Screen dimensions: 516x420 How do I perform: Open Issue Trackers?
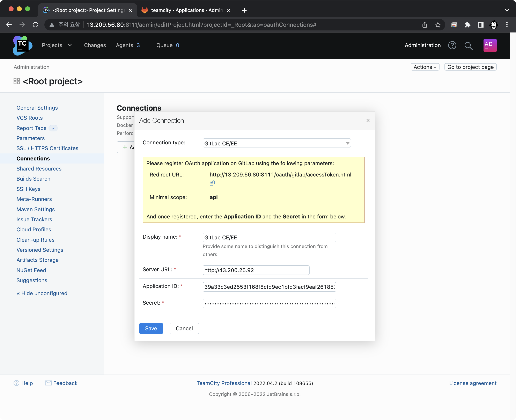coord(34,219)
